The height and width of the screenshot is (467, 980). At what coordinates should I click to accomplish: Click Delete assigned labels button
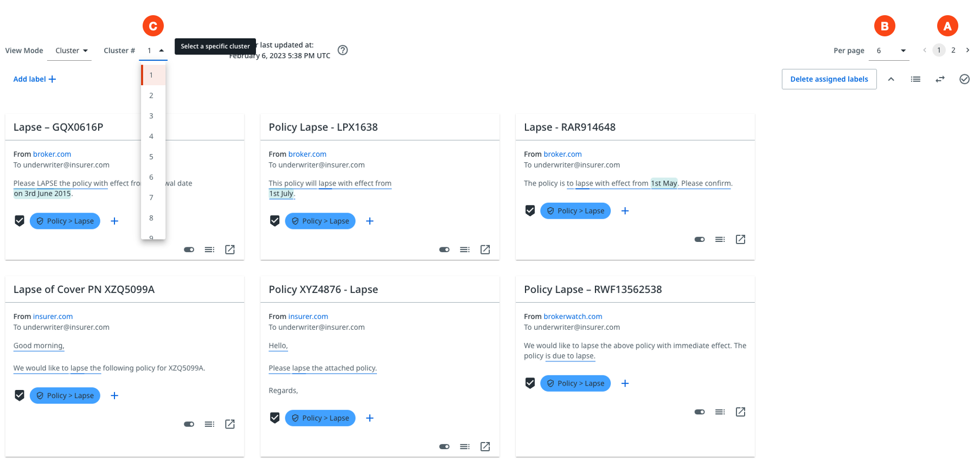point(829,79)
